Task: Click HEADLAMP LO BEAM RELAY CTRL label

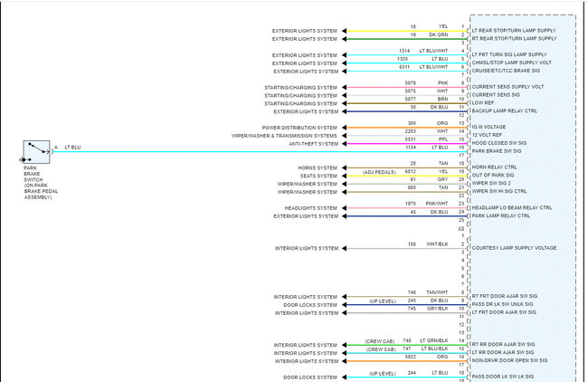Action: click(x=512, y=207)
